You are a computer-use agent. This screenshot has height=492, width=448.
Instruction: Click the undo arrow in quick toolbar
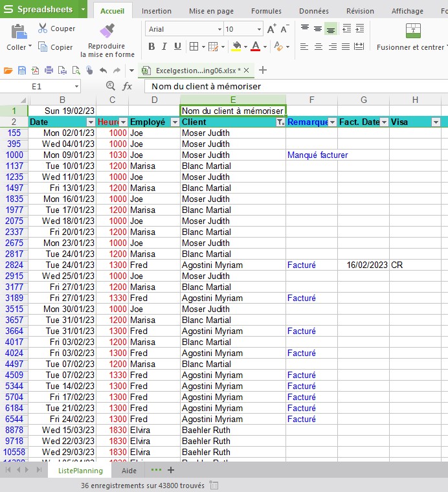point(103,71)
